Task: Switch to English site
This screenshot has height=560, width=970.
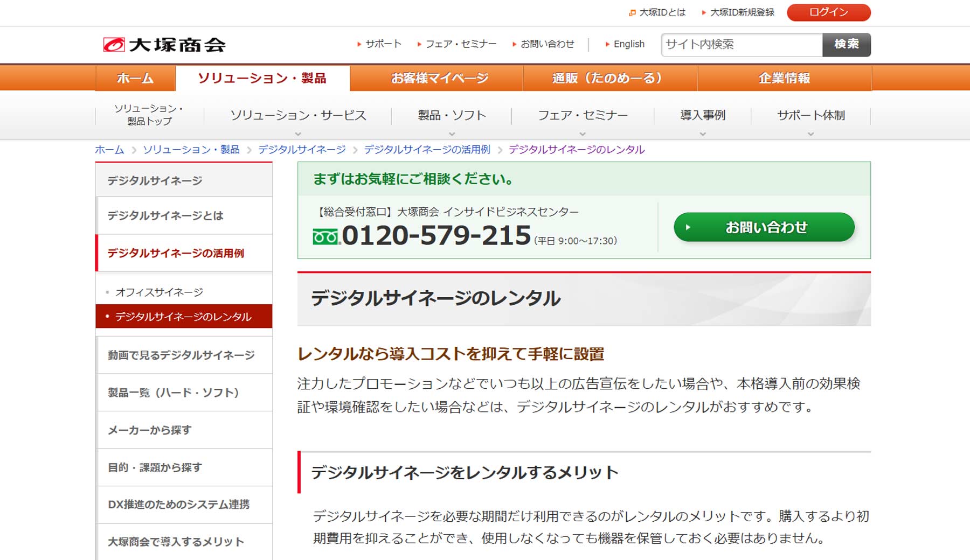Action: (x=629, y=44)
